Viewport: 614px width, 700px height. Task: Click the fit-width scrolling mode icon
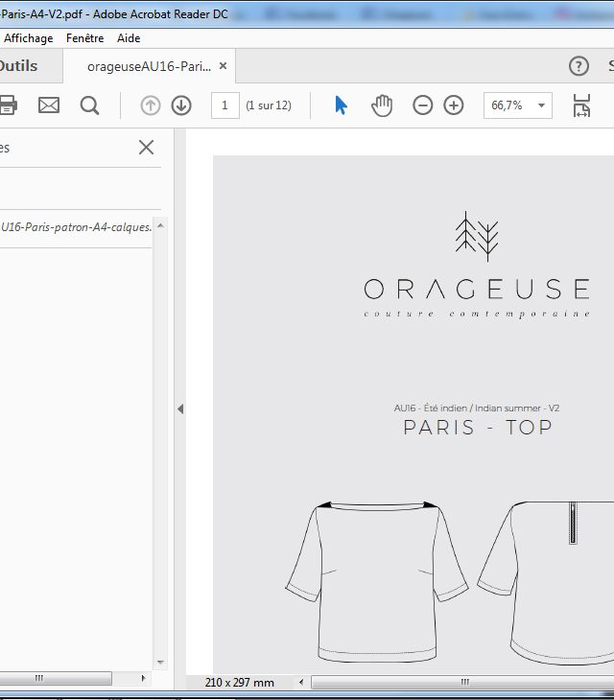tap(581, 105)
